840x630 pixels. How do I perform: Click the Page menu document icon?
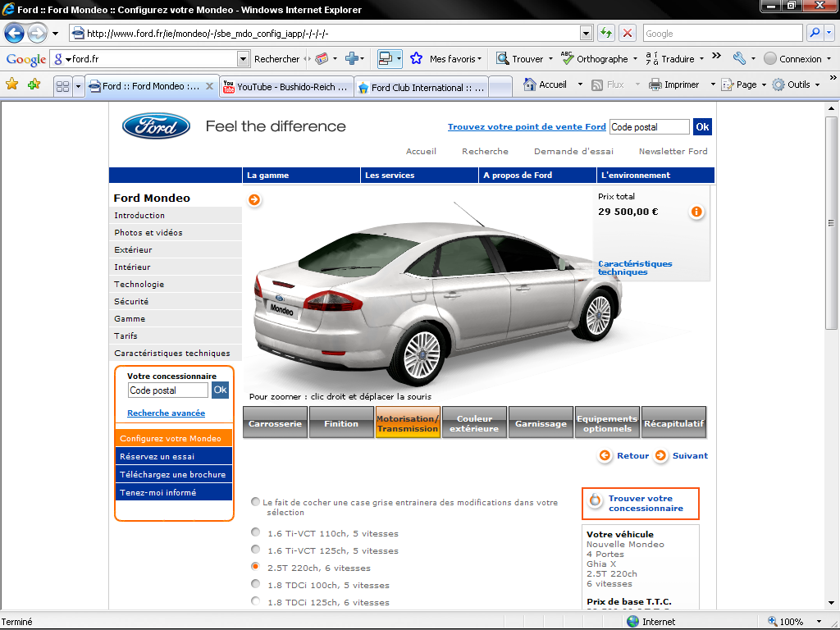click(728, 84)
